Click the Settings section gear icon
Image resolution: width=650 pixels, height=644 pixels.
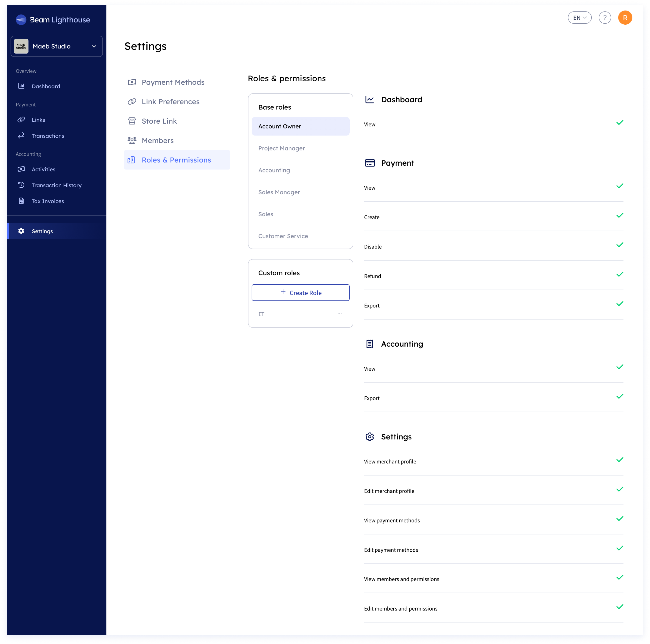[x=369, y=437]
